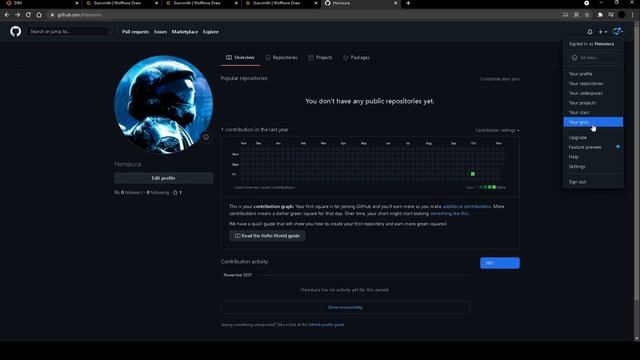Open the following link

click(x=158, y=192)
